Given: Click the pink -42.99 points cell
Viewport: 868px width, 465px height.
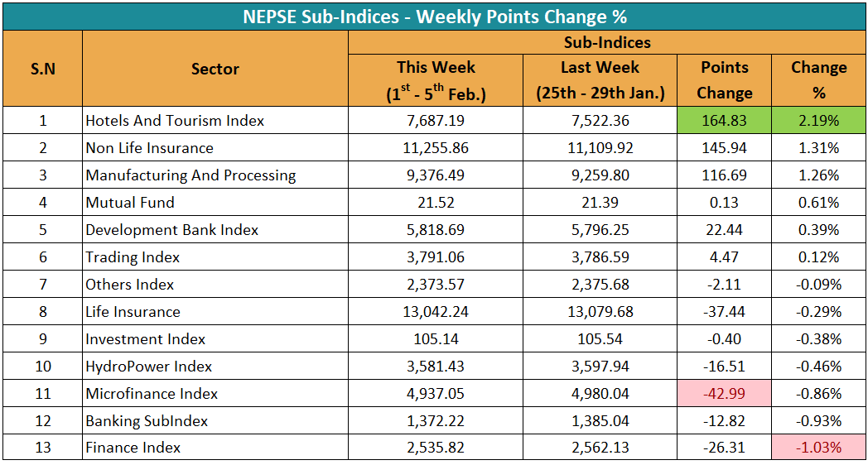Looking at the screenshot, I should point(724,394).
